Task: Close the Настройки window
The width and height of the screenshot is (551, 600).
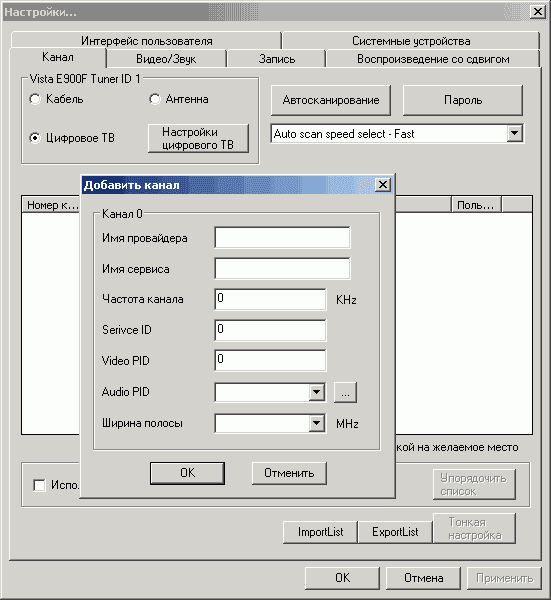Action: point(538,11)
